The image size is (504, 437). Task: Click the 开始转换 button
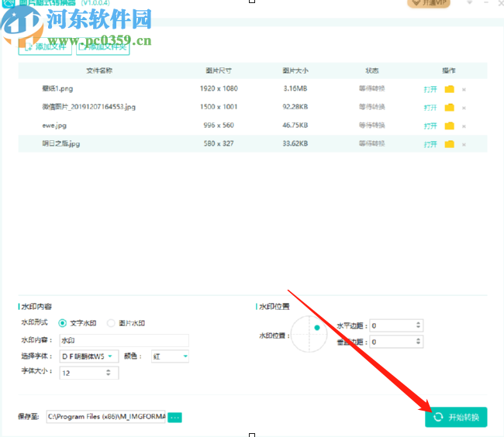[456, 417]
